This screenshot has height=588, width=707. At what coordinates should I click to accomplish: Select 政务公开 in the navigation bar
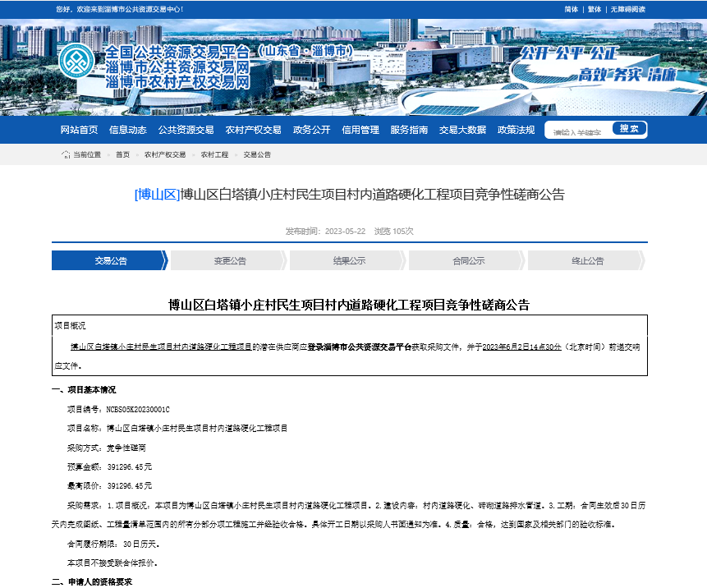pos(311,130)
